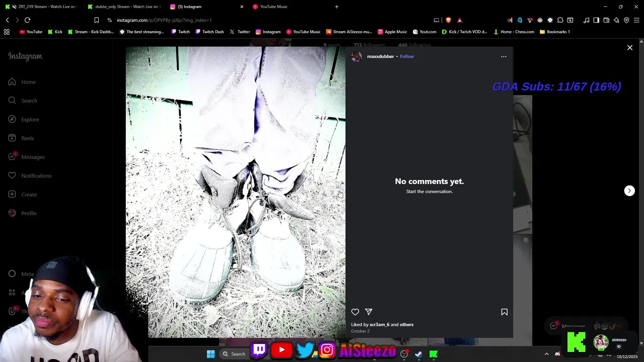The width and height of the screenshot is (644, 362).
Task: Open the Kick bookmark
Action: 55,32
